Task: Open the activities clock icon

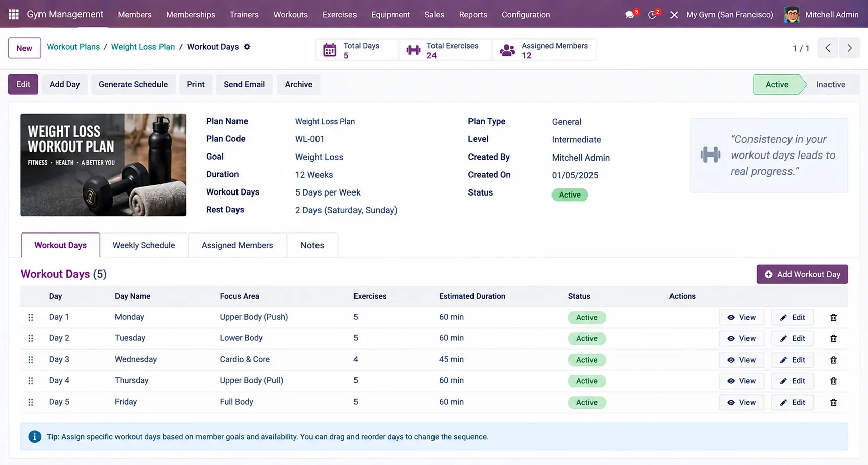Action: tap(652, 15)
